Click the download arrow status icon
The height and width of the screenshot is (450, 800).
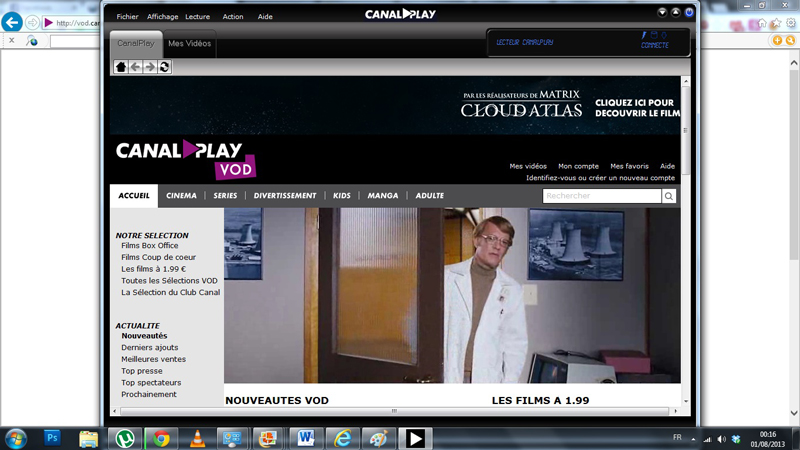click(664, 35)
